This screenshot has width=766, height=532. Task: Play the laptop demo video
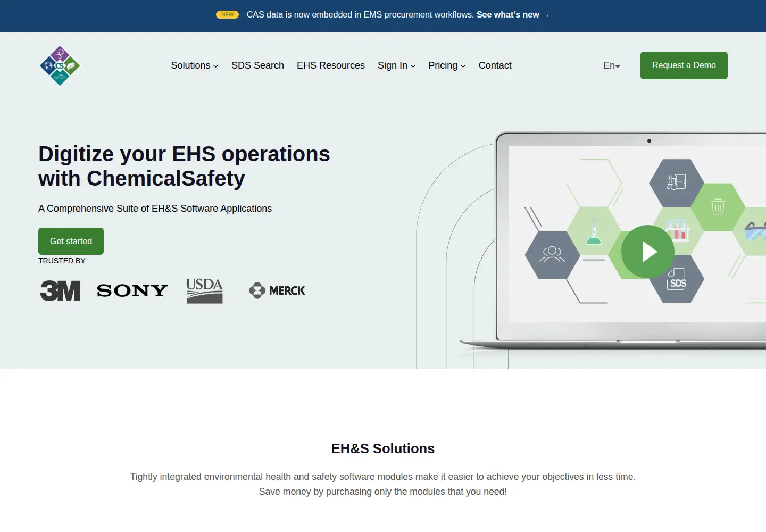tap(648, 252)
